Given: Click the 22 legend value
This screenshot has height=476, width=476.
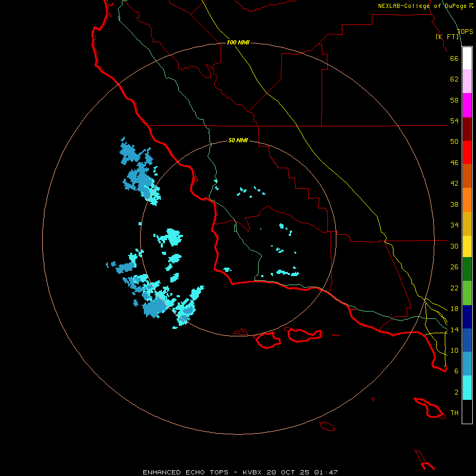Looking at the screenshot, I should (x=454, y=288).
